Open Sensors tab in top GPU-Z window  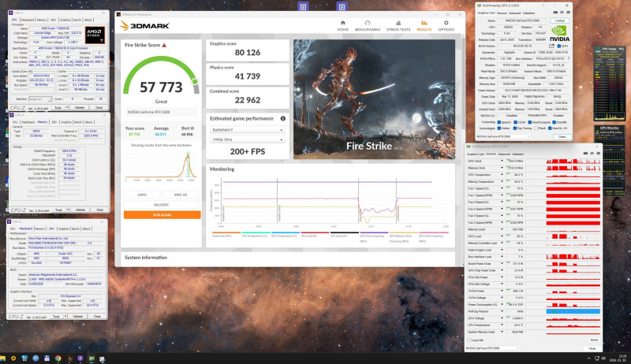502,13
